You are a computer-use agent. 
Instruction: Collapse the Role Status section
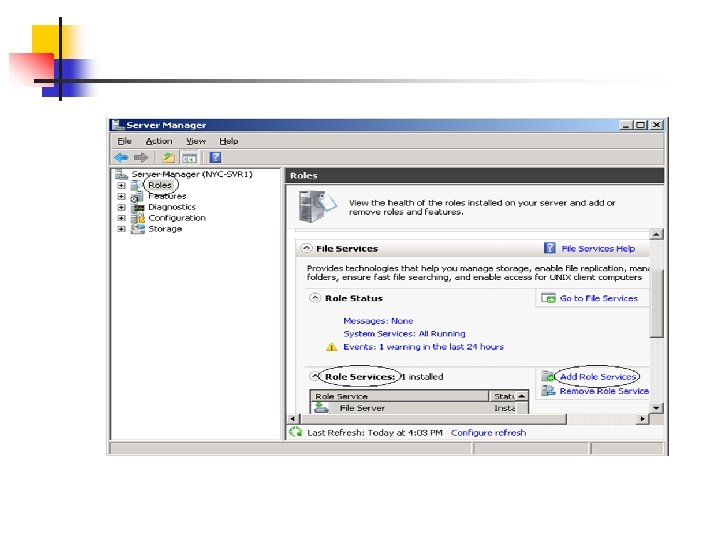click(x=315, y=298)
